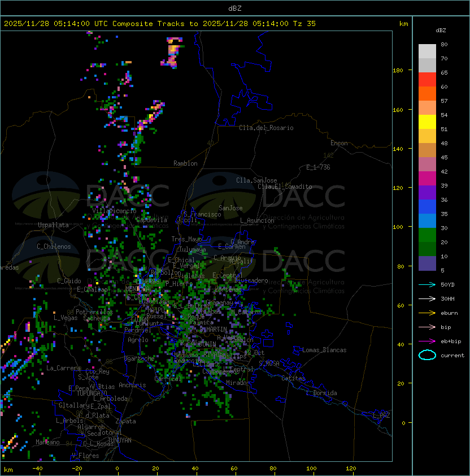
Task: Click the cyan 'current' ellipse symbol
Action: pos(427,355)
